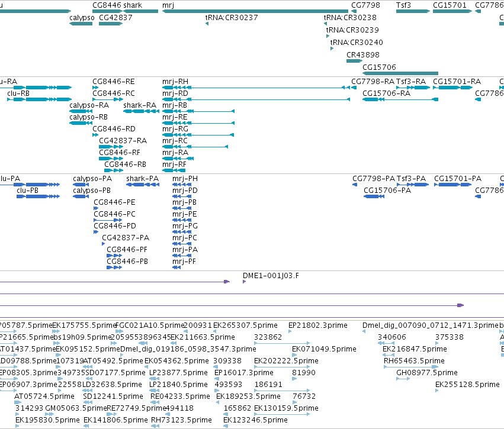Click the CG7798 gene label
Screen dimensions: 504x429
365,5
